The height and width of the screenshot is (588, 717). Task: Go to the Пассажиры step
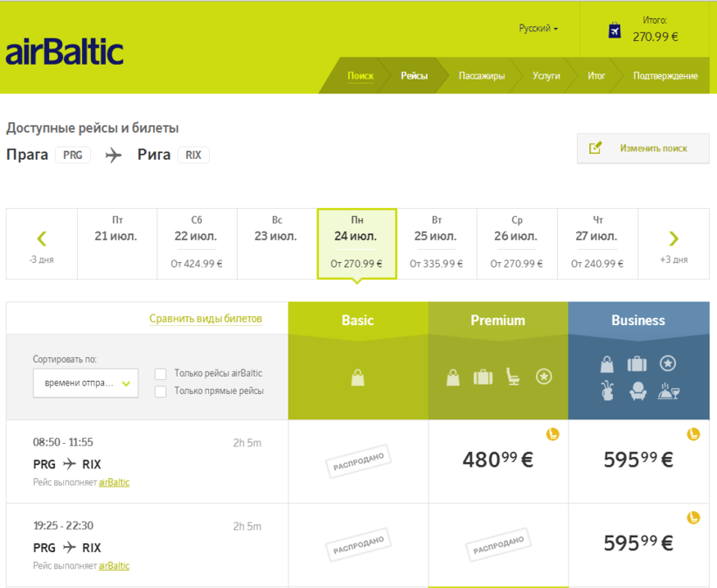pos(482,76)
